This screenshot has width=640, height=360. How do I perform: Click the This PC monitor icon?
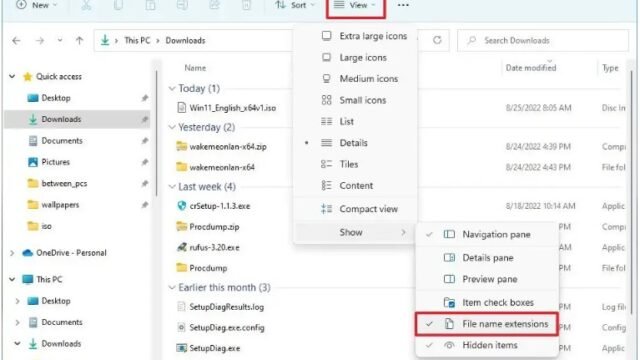click(27, 280)
